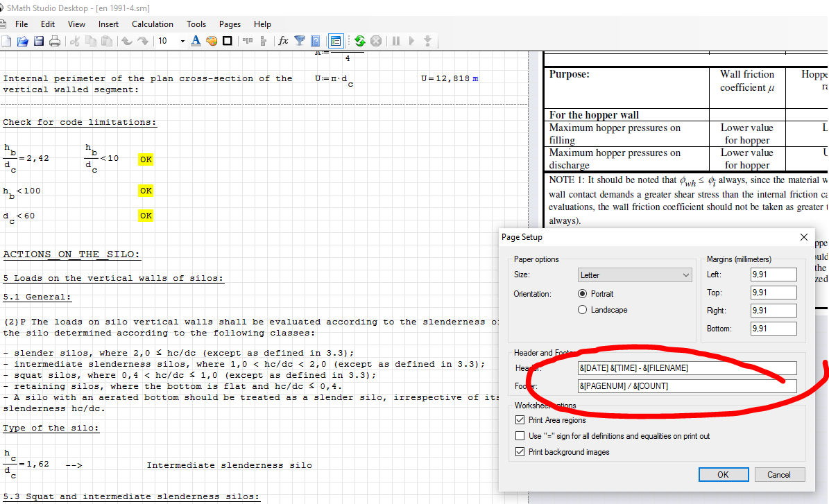Click the border rectangle icon

pos(227,41)
